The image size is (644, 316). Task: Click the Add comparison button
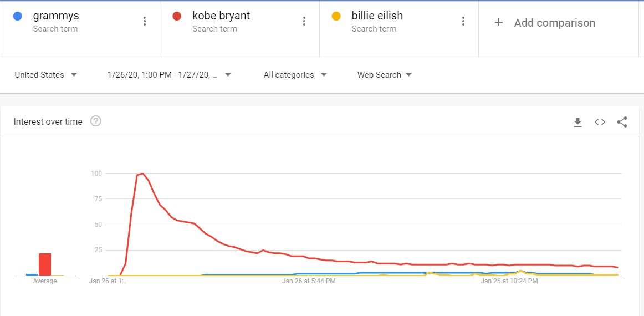(x=554, y=23)
